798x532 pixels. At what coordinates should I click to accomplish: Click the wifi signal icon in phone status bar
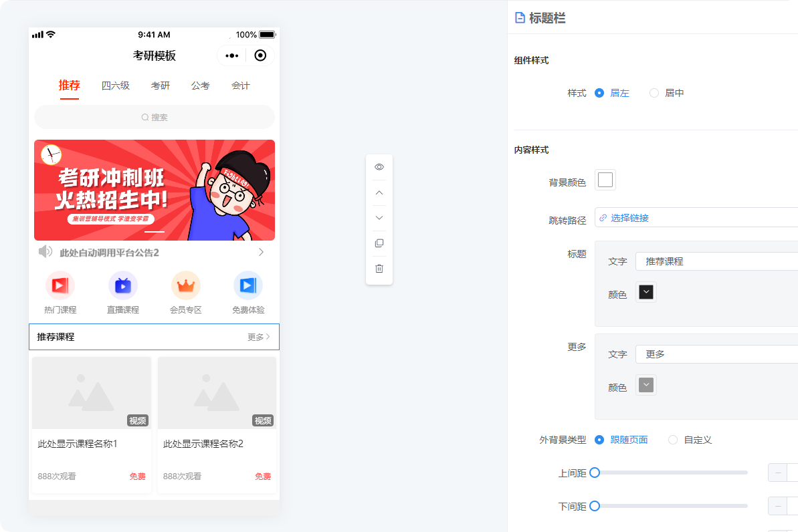click(x=50, y=34)
